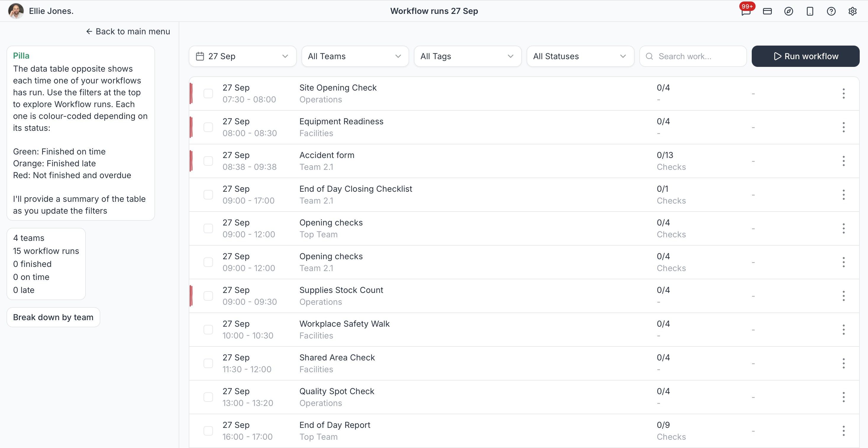Open three-dot menu for Site Opening Check
The height and width of the screenshot is (448, 868).
pos(843,94)
